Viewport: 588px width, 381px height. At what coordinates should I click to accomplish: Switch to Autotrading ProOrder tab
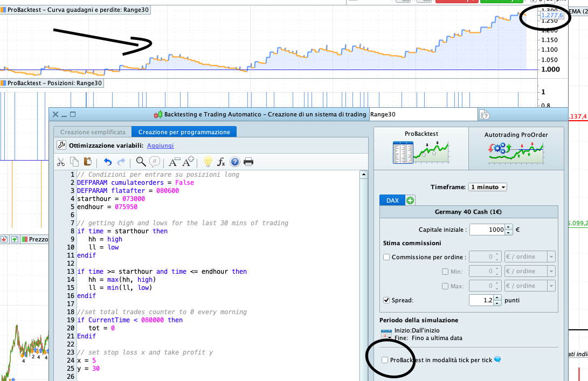(x=516, y=149)
